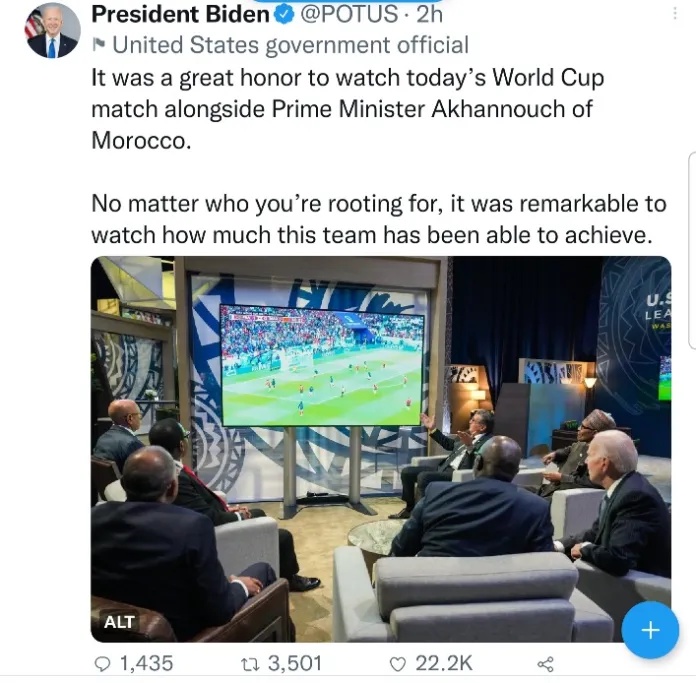The width and height of the screenshot is (696, 683).
Task: Like the tweet with the heart icon
Action: [x=398, y=662]
